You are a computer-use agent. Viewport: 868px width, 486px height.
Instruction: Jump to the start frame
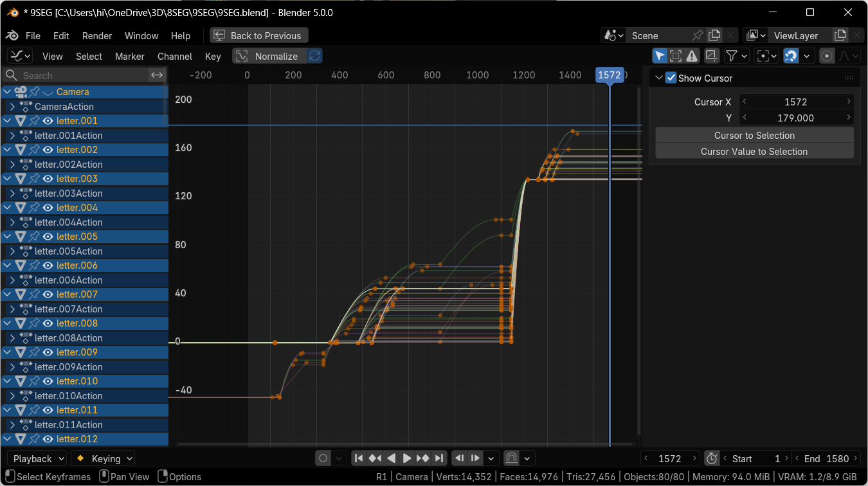[359, 458]
